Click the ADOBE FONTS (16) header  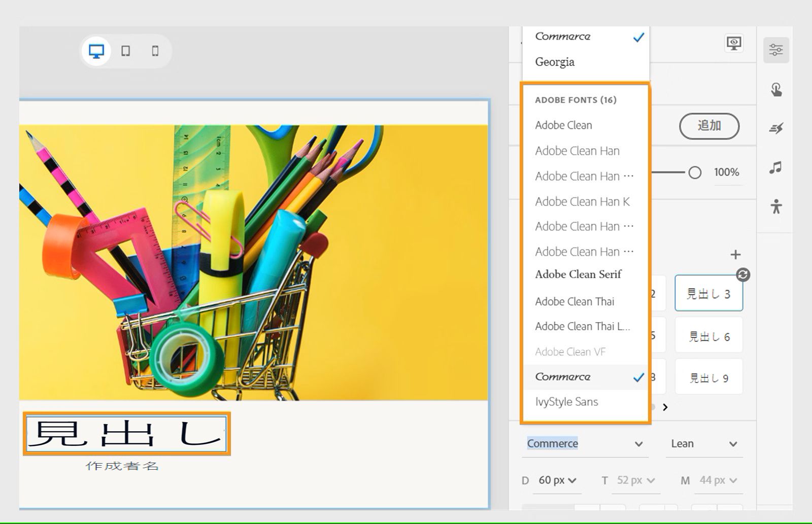coord(576,100)
